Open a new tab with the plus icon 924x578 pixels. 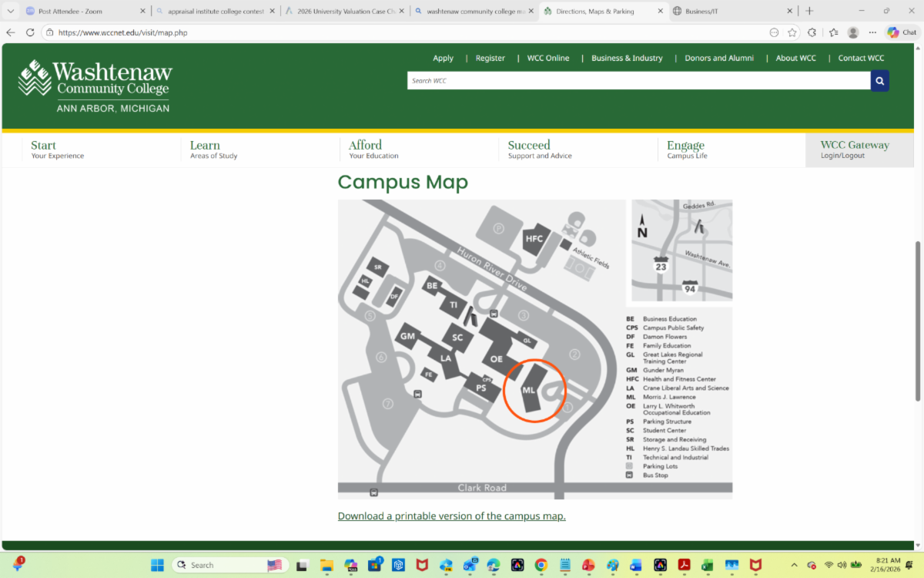point(809,11)
